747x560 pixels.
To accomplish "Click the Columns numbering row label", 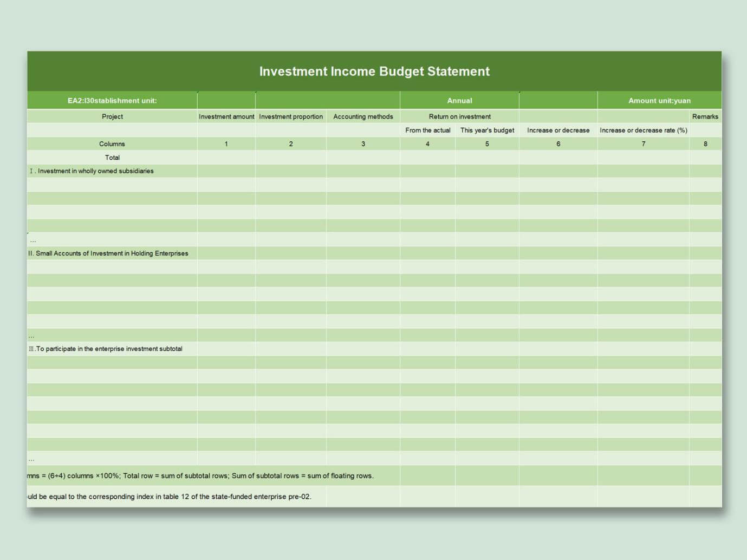I will [x=112, y=144].
